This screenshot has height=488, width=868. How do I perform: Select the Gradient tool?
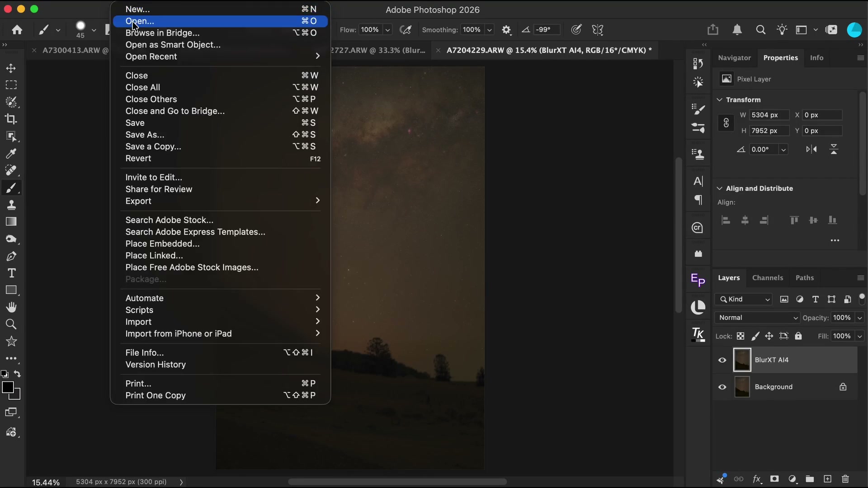11,222
